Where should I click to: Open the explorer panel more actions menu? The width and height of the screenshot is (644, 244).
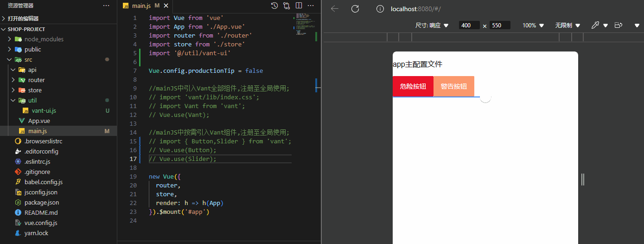click(x=106, y=6)
